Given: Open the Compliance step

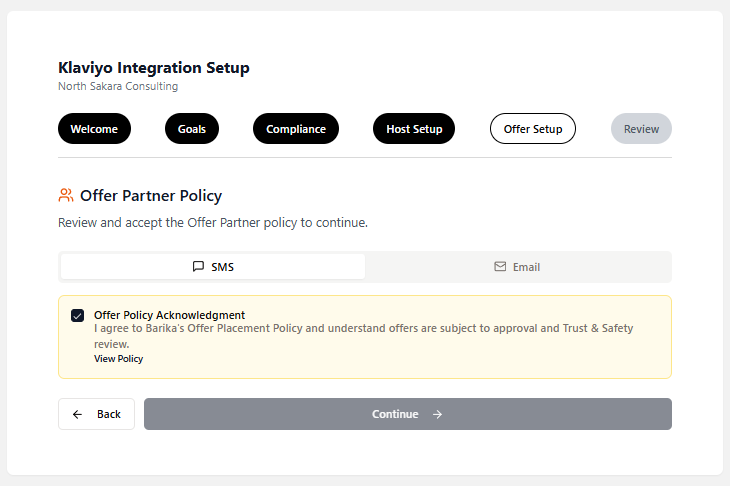Looking at the screenshot, I should [296, 129].
